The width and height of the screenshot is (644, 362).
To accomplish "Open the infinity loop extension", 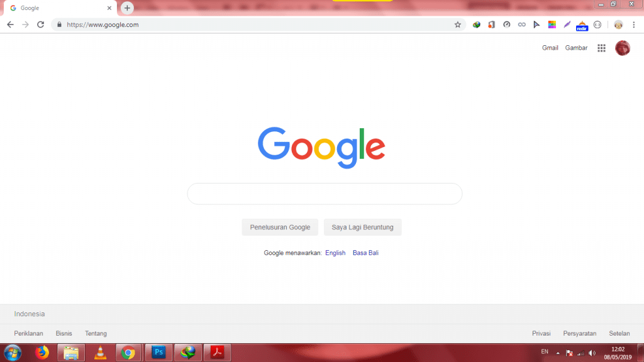I will pos(521,25).
